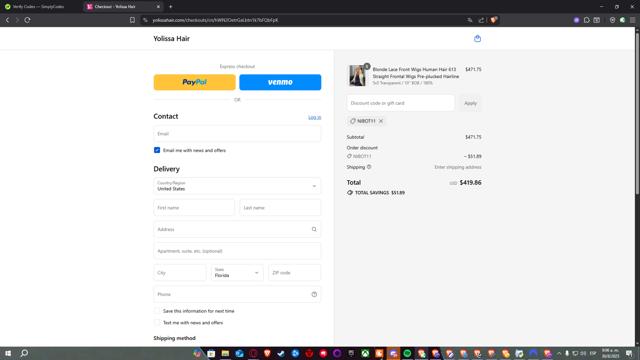Click the Email input field
The width and height of the screenshot is (640, 360).
tap(237, 134)
